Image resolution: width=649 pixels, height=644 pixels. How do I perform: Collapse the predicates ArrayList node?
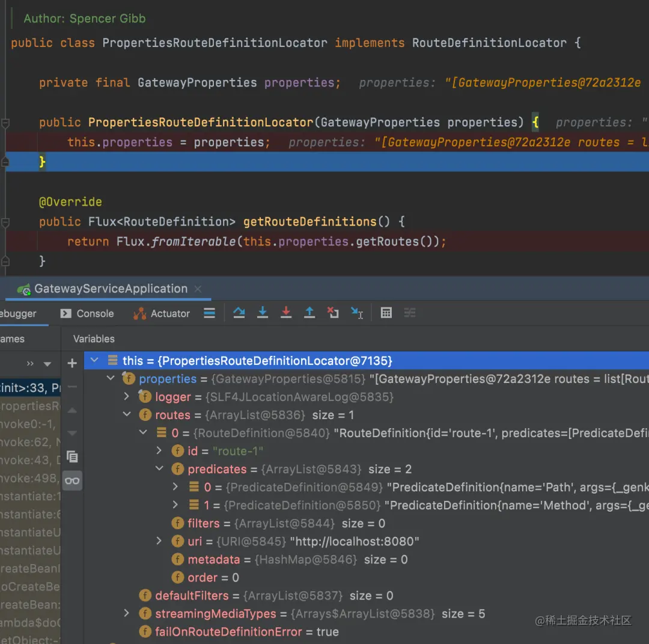159,468
